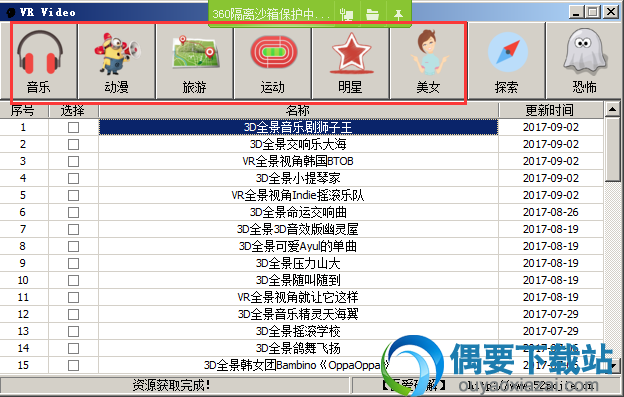Select the Bambino OppaOppa entry
This screenshot has width=624, height=397.
(x=296, y=365)
